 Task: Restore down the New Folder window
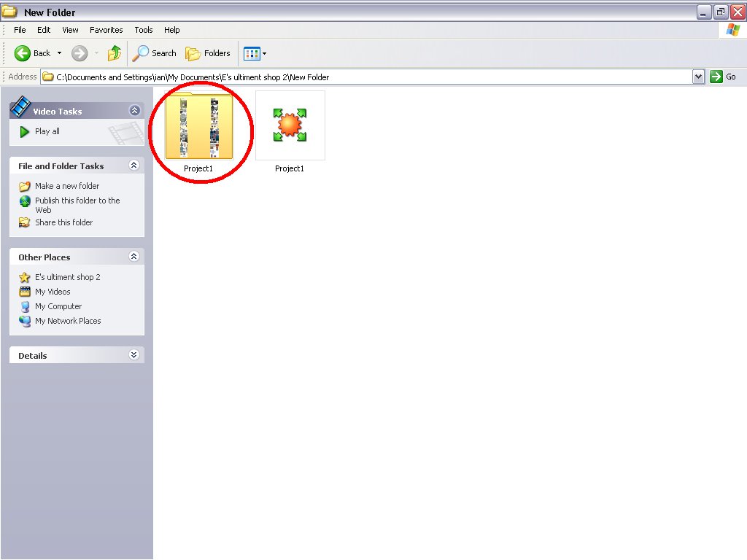tap(721, 12)
